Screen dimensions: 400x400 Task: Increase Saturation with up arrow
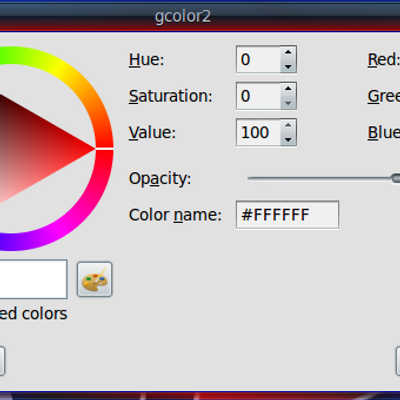(x=288, y=89)
